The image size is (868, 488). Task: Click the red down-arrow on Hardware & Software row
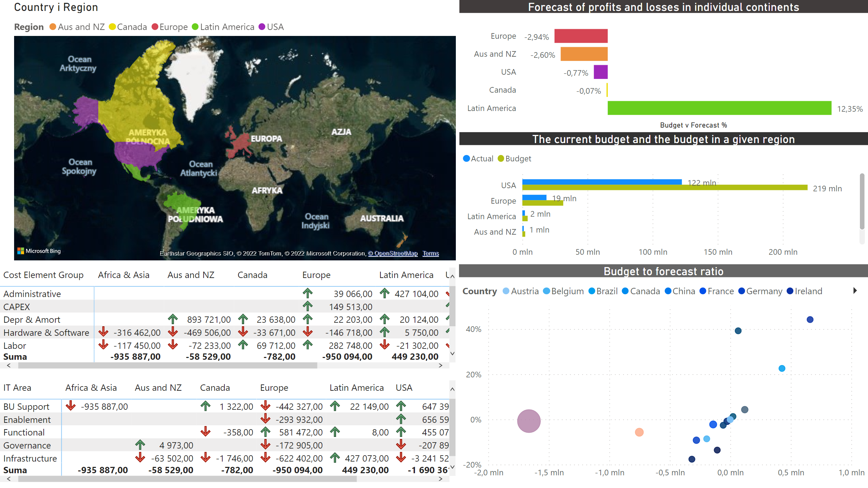[x=103, y=332]
